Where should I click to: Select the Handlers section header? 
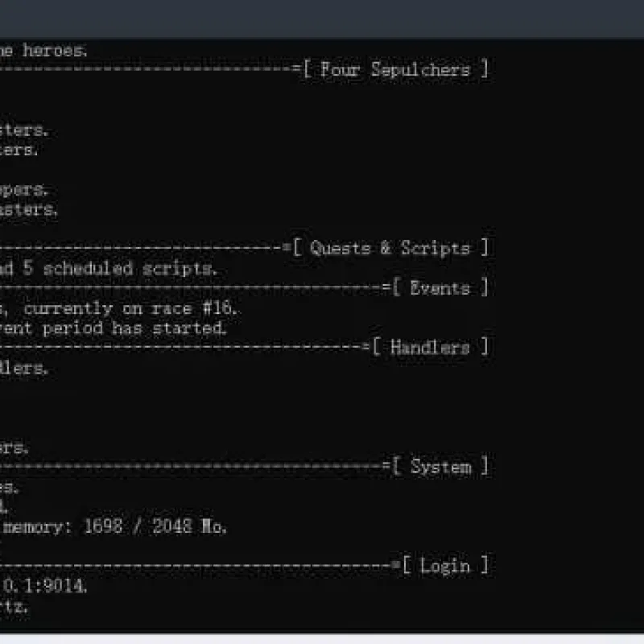point(430,348)
